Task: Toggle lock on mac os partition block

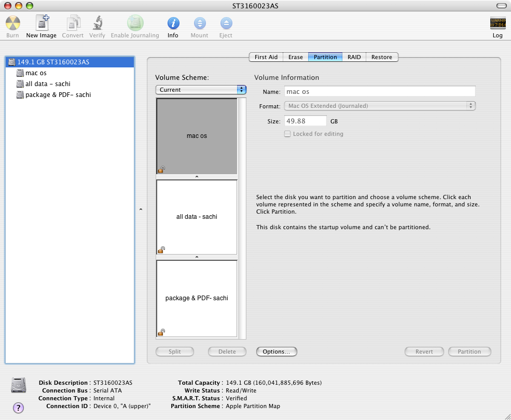Action: [161, 170]
